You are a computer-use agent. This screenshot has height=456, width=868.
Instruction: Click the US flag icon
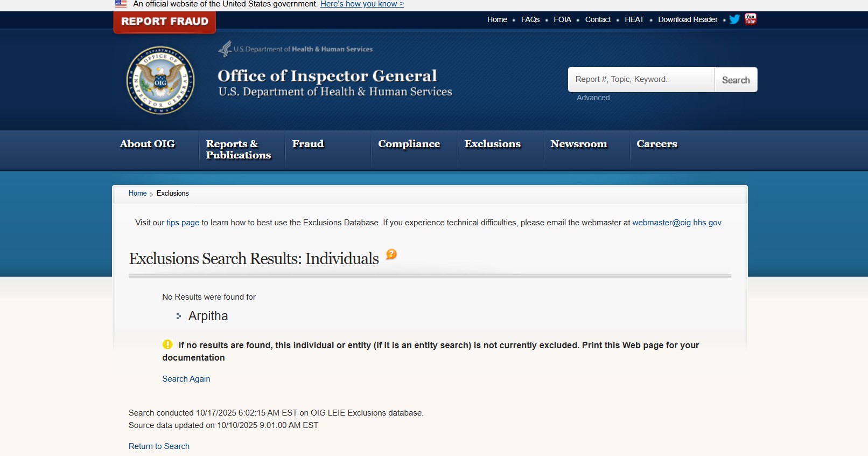pyautogui.click(x=121, y=4)
